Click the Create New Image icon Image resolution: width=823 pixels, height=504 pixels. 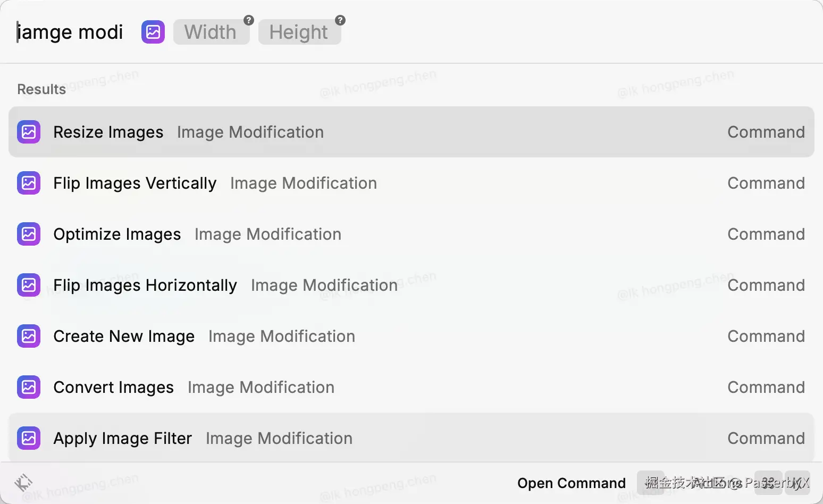pyautogui.click(x=29, y=336)
